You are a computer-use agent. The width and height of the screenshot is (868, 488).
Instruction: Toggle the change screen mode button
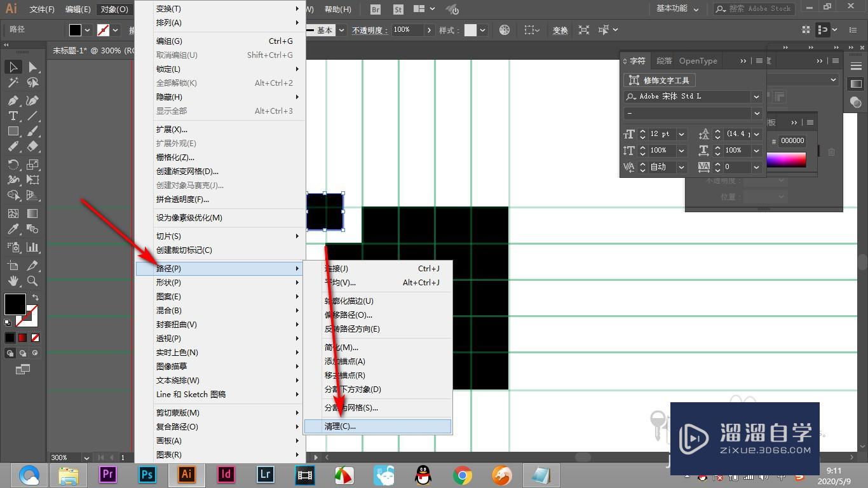pyautogui.click(x=23, y=369)
